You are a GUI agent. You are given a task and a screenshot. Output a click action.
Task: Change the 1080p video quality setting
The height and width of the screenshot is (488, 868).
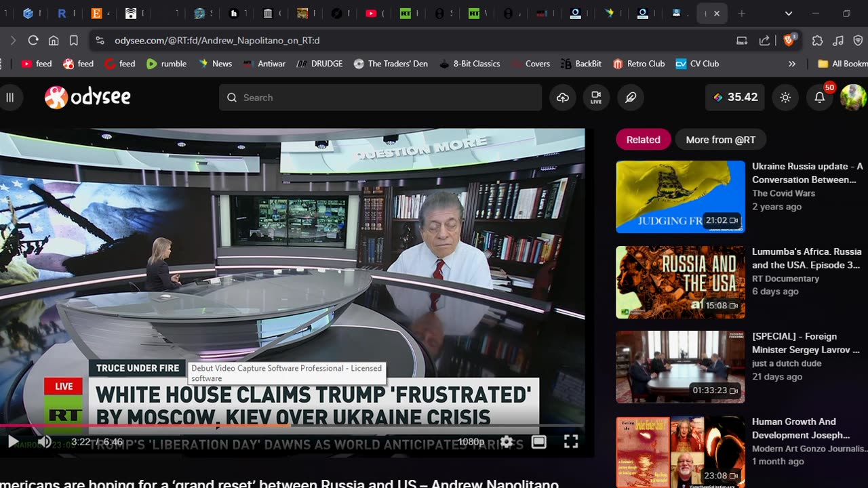coord(471,442)
